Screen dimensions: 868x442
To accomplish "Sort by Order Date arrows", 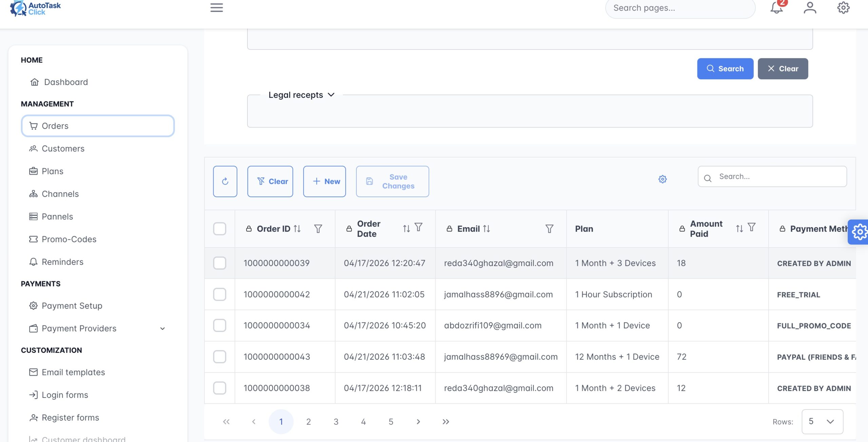I will (406, 229).
